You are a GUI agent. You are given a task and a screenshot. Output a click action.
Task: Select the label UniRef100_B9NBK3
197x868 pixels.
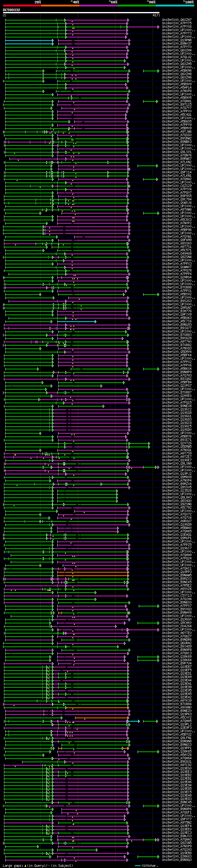tap(177, 142)
